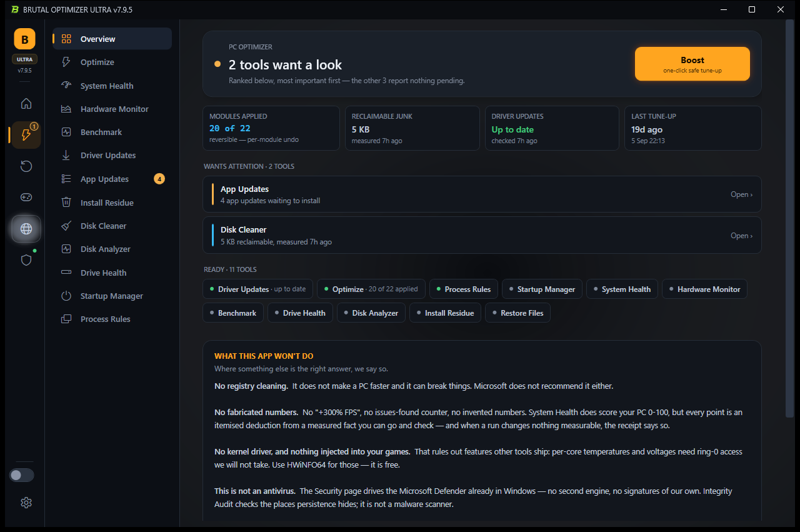Click the Boost one-click tune-up button
The width and height of the screenshot is (800, 532).
pos(692,64)
